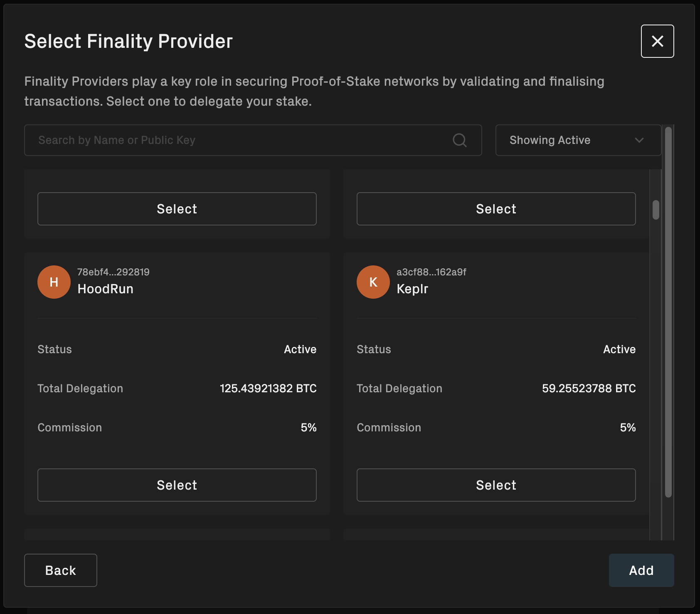Click the top-left Select button
Image resolution: width=700 pixels, height=614 pixels.
pos(177,209)
